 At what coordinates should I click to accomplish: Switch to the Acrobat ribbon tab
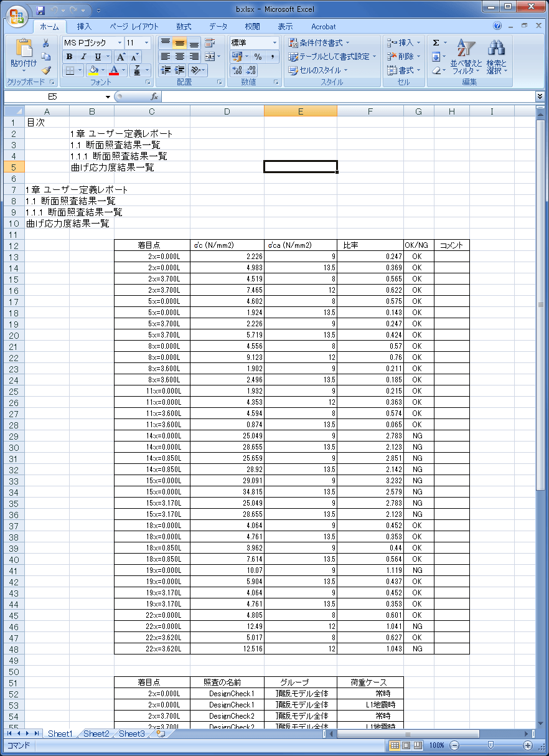323,27
